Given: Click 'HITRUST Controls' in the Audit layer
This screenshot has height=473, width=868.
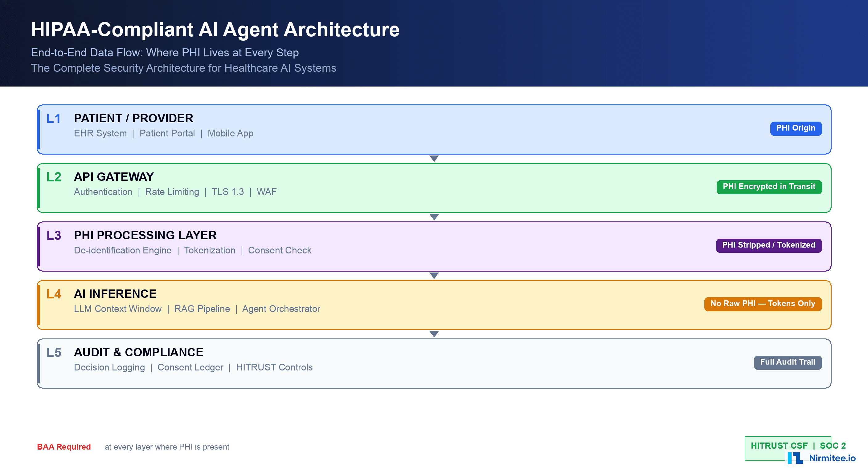Looking at the screenshot, I should (x=274, y=367).
